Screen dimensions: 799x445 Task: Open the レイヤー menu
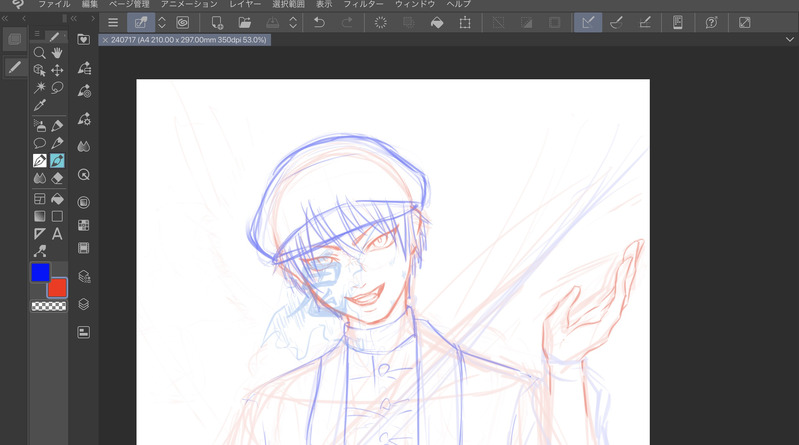(x=245, y=4)
